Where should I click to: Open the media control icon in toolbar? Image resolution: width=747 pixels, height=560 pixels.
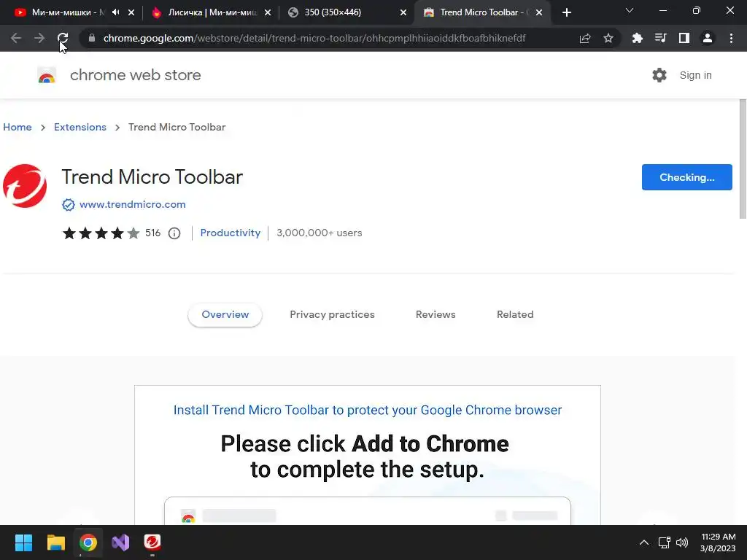(x=661, y=38)
